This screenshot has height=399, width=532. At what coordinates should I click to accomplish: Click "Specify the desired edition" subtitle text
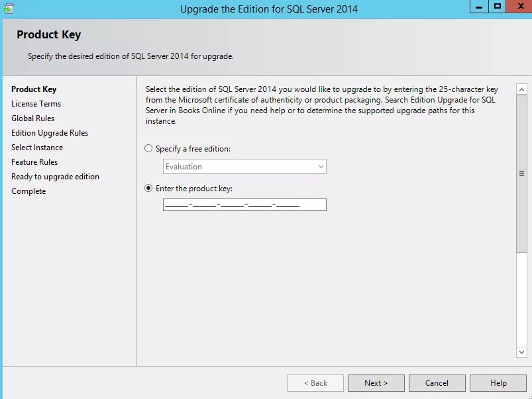point(131,56)
